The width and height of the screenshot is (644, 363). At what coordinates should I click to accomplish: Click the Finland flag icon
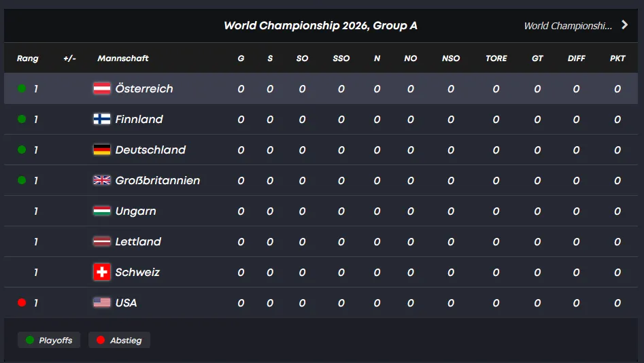pyautogui.click(x=102, y=119)
